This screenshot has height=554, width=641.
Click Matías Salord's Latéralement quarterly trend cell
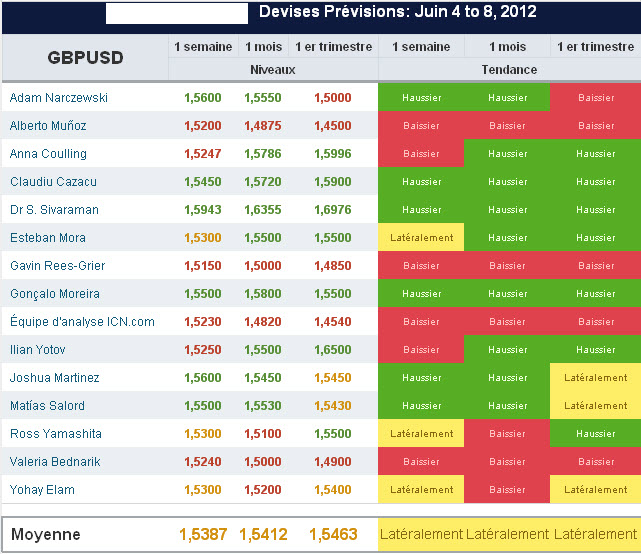pos(596,405)
